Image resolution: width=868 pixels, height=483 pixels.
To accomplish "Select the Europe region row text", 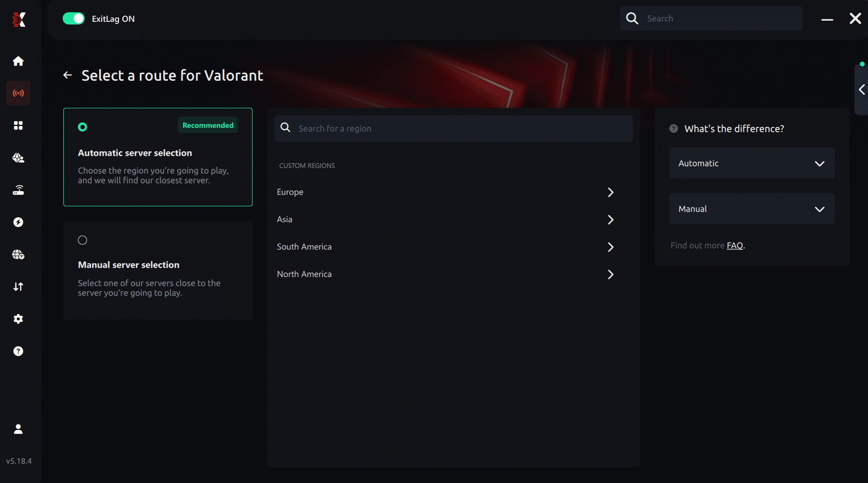I will tap(290, 192).
